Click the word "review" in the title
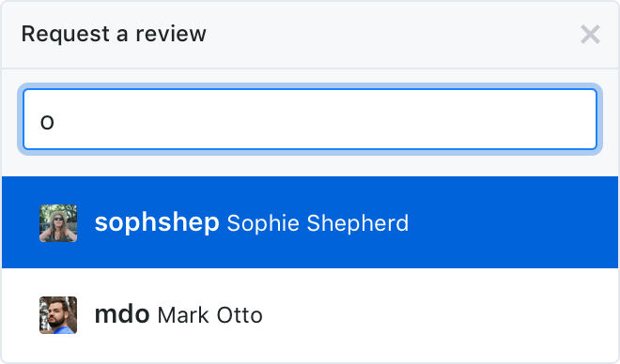 [171, 34]
